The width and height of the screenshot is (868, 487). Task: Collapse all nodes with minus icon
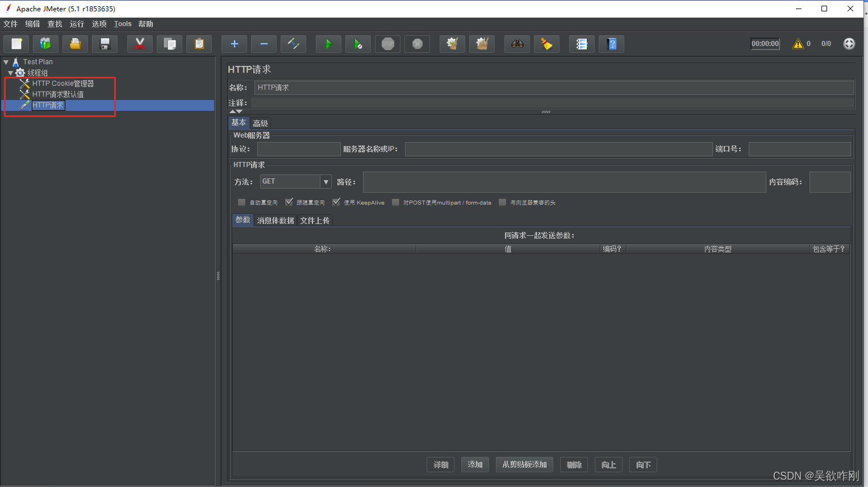(x=264, y=44)
